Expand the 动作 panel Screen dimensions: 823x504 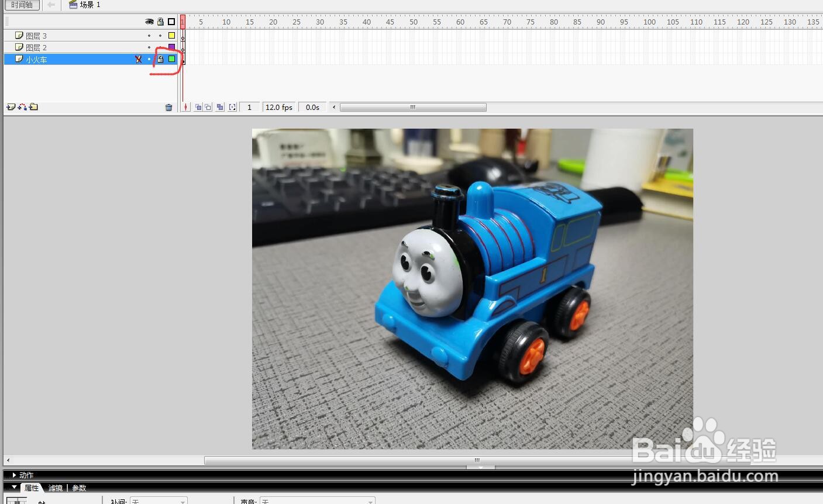click(14, 475)
